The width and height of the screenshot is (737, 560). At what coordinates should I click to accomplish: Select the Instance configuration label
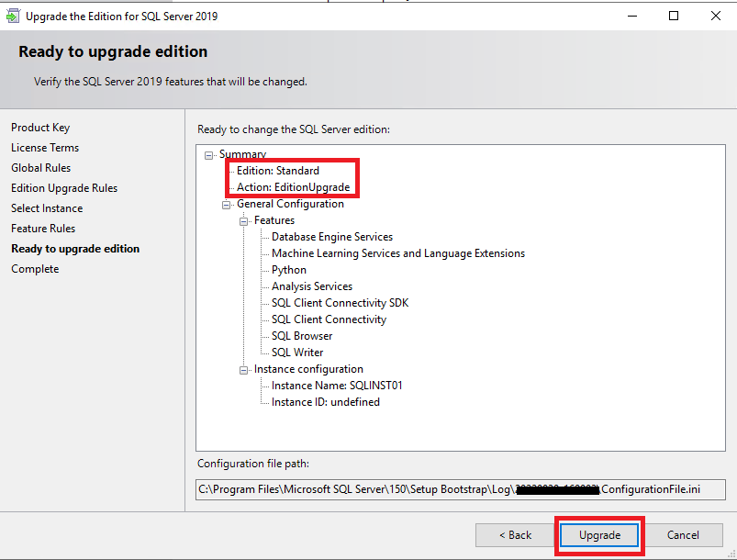(x=308, y=369)
